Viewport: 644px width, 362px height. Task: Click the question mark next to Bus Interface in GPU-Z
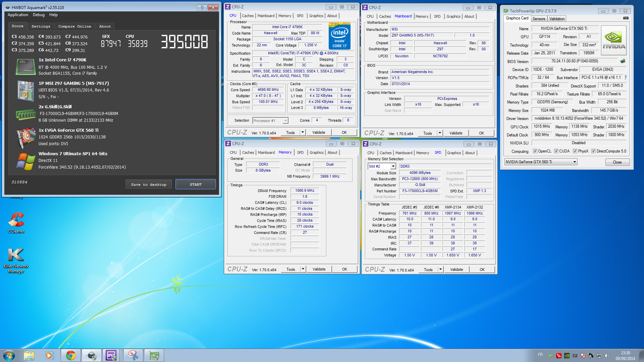[x=626, y=77]
